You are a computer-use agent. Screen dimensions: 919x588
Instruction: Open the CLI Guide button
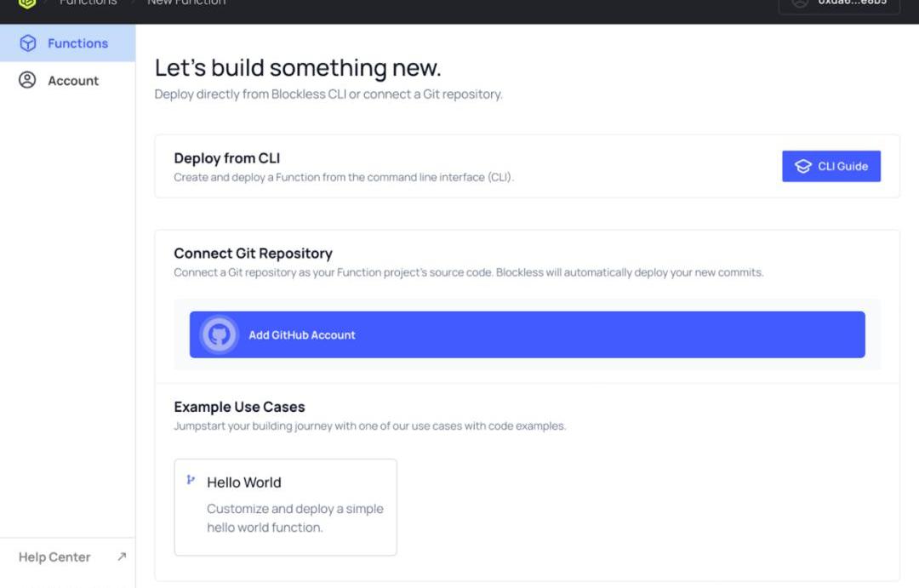(831, 167)
